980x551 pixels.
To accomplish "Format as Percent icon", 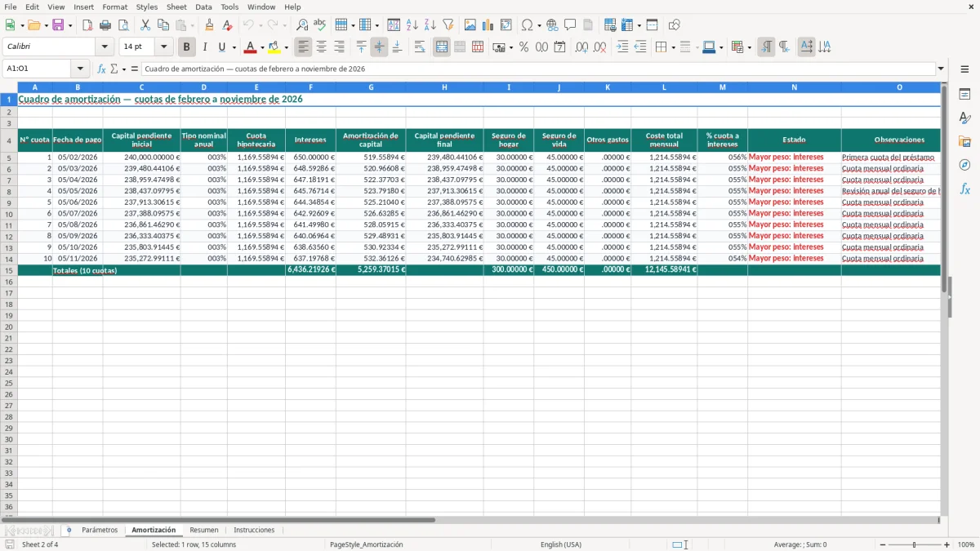I will point(523,47).
